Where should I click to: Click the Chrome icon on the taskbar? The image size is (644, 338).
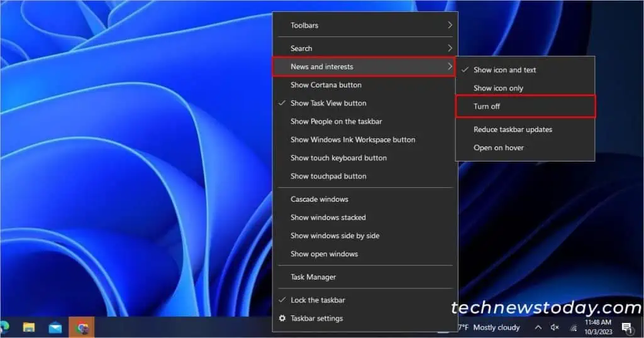82,327
